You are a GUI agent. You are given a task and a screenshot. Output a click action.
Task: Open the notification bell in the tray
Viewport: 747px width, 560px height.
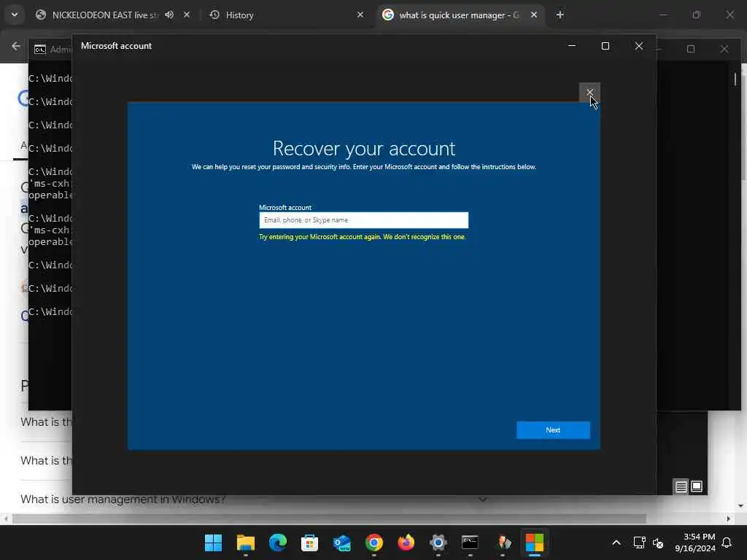(x=727, y=542)
